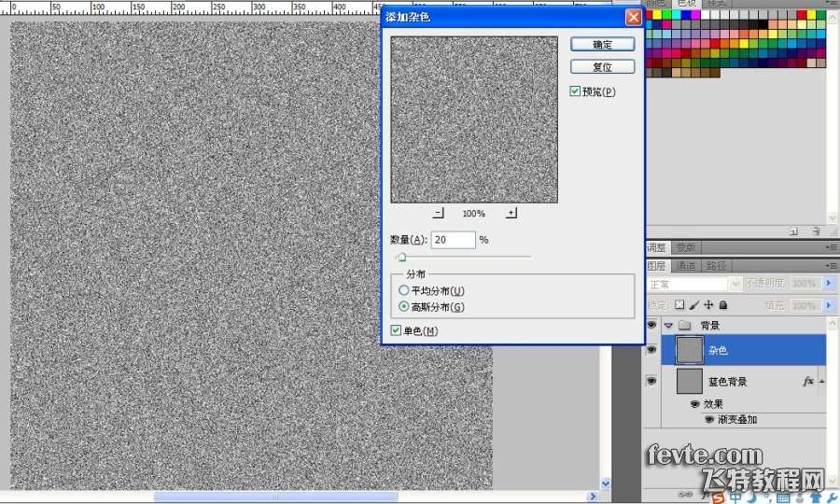840x504 pixels.
Task: Pick the cyan swatch in top row
Action: click(x=677, y=15)
